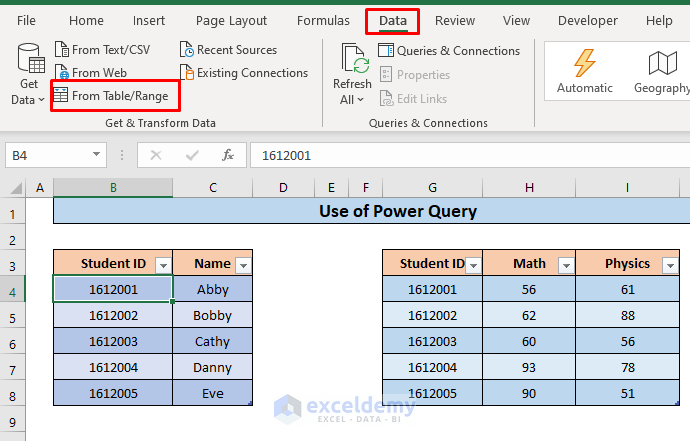Open the Page Layout tab
This screenshot has height=441, width=690.
[231, 21]
